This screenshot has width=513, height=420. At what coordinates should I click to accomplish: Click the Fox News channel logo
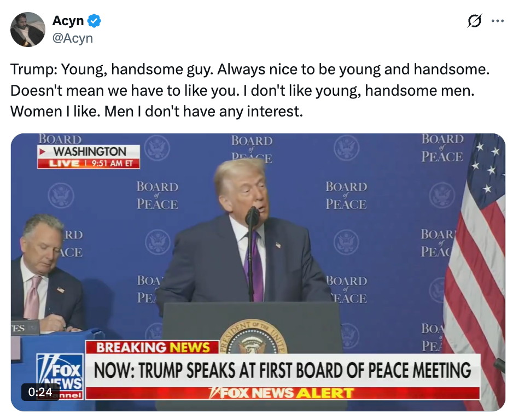60,376
